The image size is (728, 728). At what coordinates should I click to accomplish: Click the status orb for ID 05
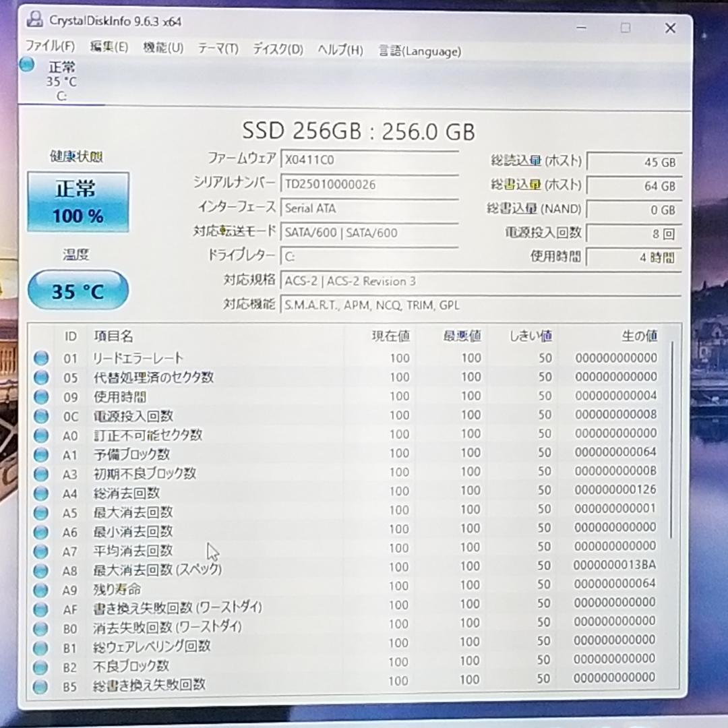[x=41, y=377]
